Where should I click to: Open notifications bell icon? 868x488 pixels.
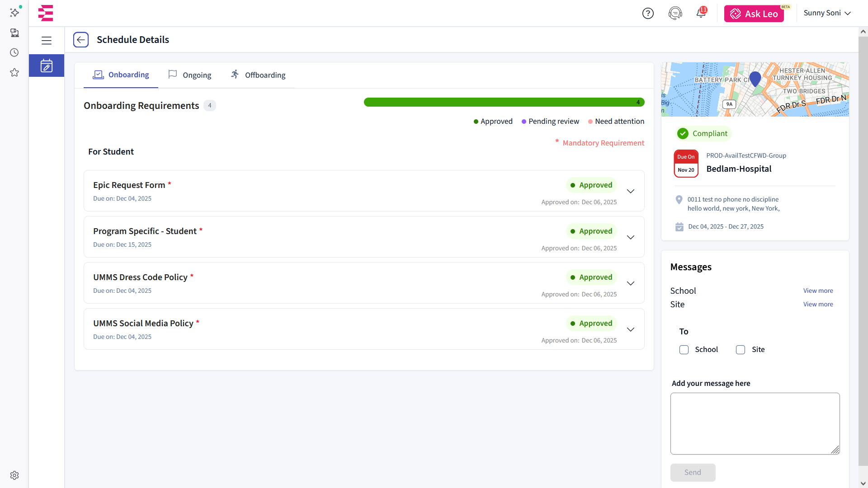pyautogui.click(x=701, y=13)
